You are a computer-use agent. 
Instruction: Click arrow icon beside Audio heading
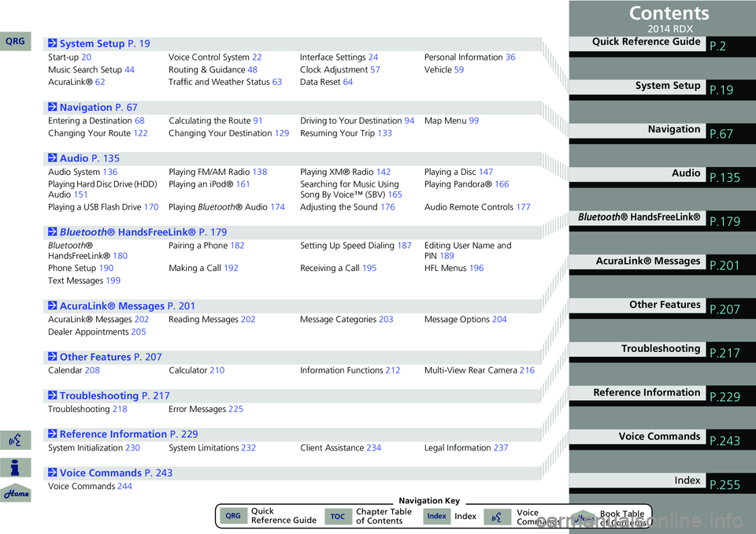(53, 158)
